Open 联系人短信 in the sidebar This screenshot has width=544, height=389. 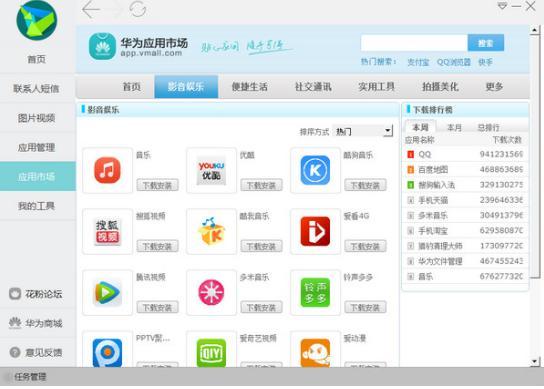pos(36,89)
